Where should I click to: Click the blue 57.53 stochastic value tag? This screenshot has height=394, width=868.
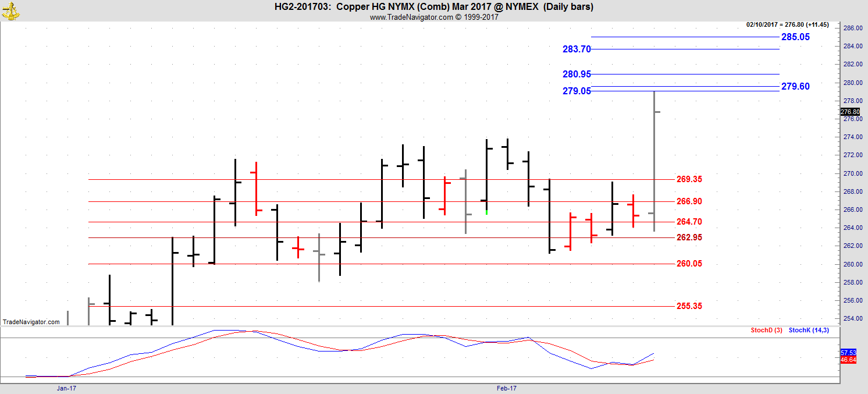pos(848,353)
